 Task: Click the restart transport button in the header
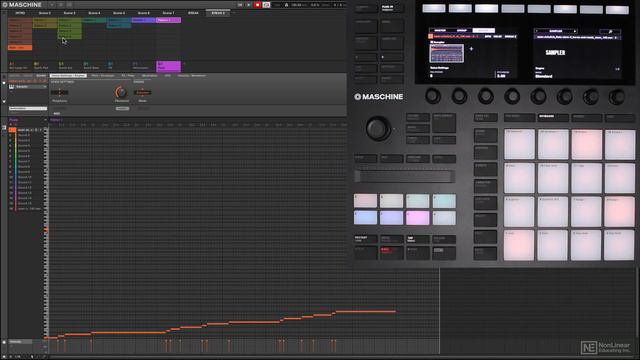240,5
